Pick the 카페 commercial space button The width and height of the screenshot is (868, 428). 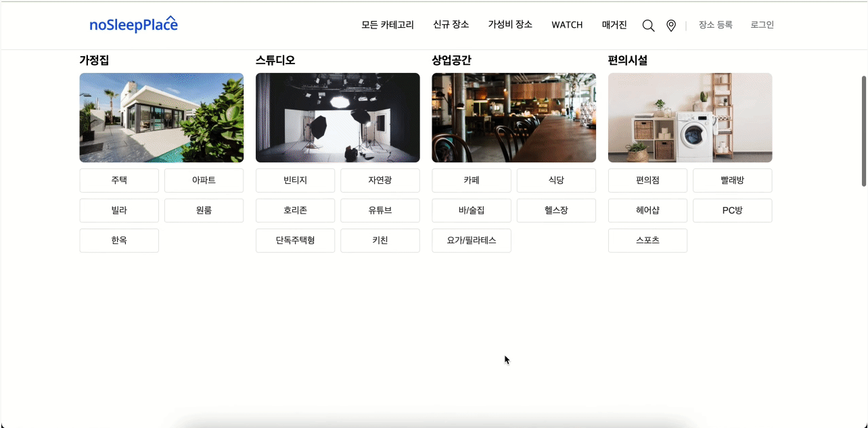point(472,181)
